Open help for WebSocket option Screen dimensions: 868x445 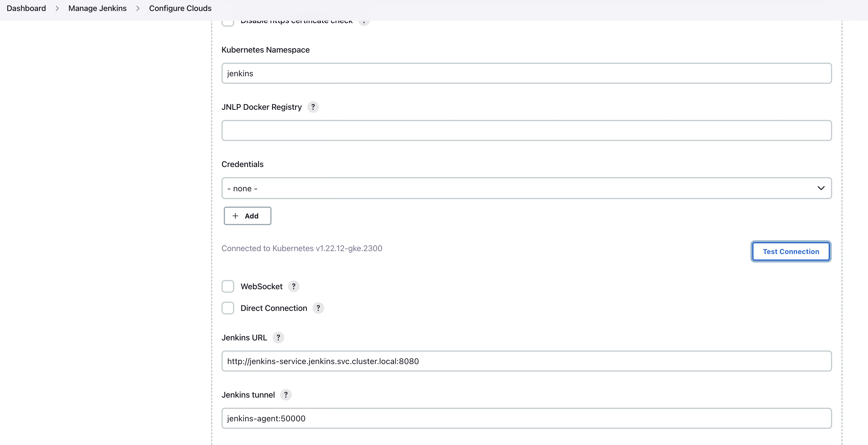pos(293,286)
